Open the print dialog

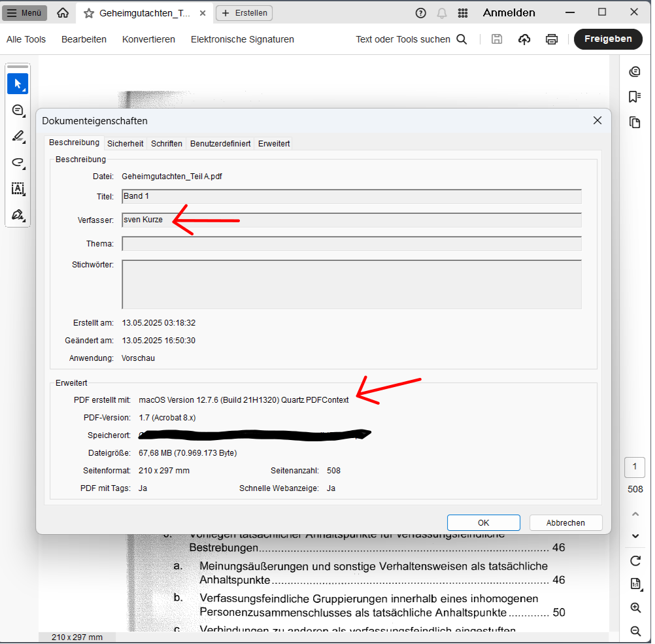click(x=552, y=39)
